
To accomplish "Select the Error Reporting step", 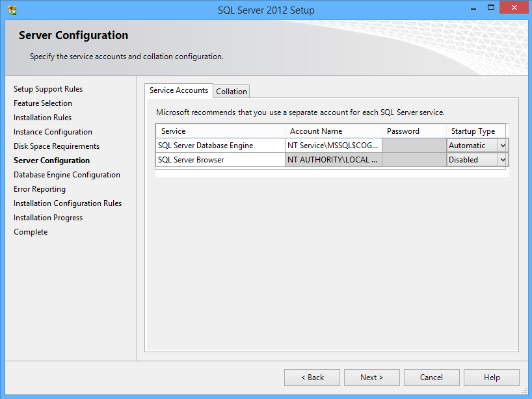I will [x=40, y=189].
